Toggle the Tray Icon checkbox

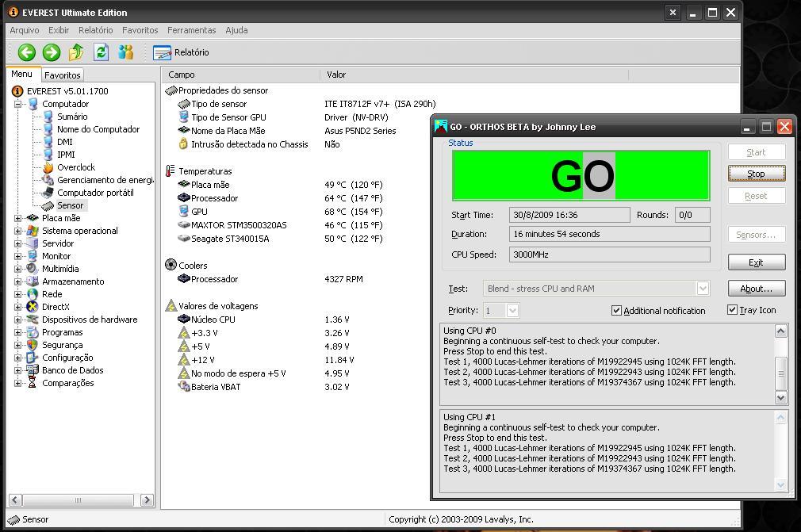[x=732, y=310]
